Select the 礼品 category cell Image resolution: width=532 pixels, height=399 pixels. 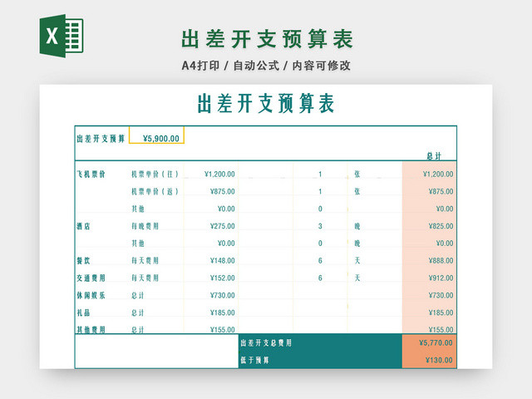click(83, 313)
